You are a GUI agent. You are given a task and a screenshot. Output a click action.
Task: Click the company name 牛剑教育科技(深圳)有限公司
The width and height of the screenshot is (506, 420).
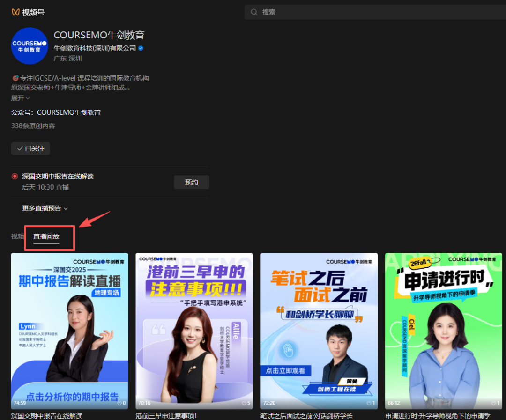[95, 48]
